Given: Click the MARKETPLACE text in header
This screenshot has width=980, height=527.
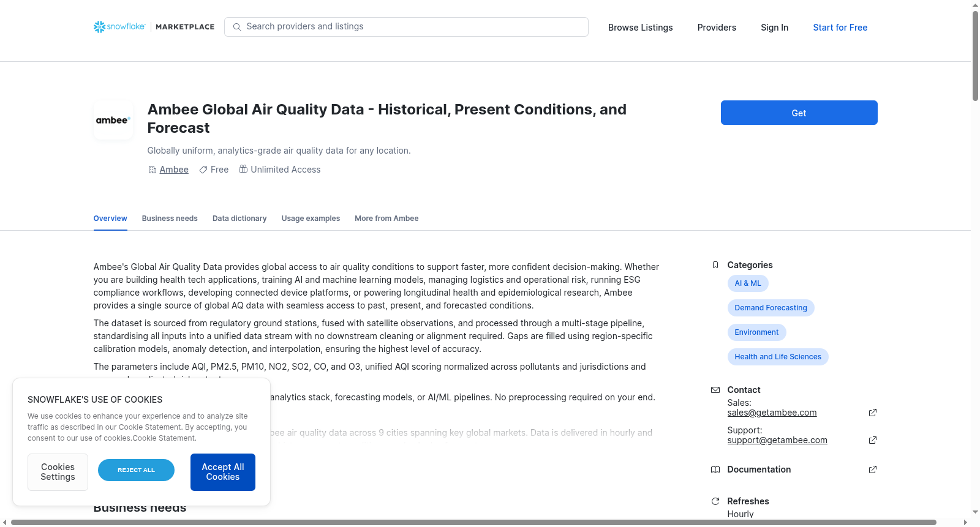Looking at the screenshot, I should pos(185,27).
